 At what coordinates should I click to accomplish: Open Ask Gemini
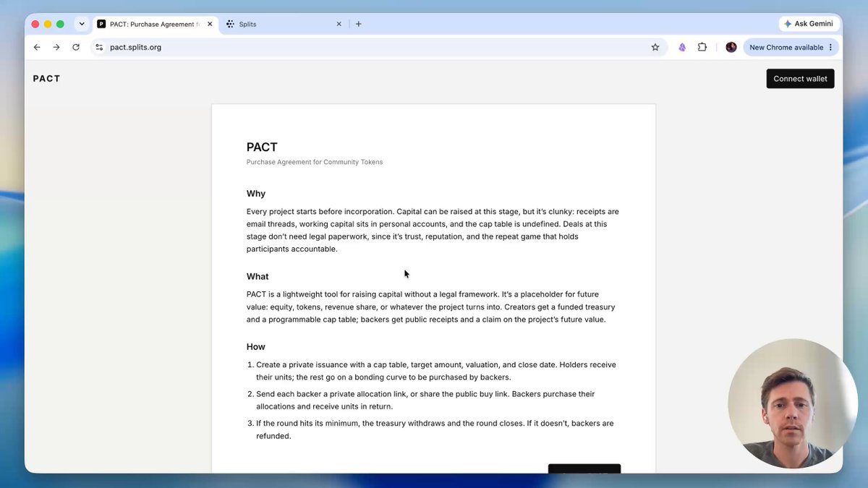(x=808, y=24)
